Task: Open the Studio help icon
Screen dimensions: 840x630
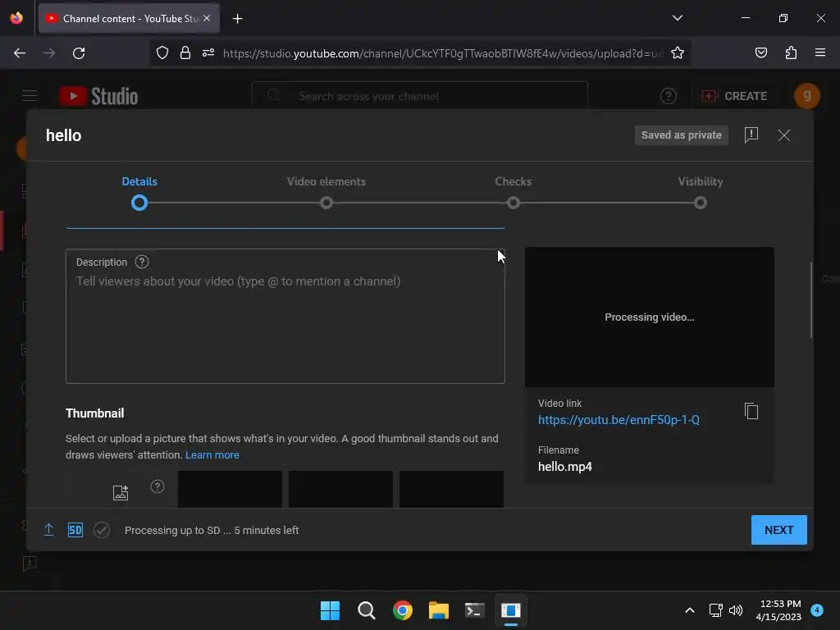Action: point(668,96)
